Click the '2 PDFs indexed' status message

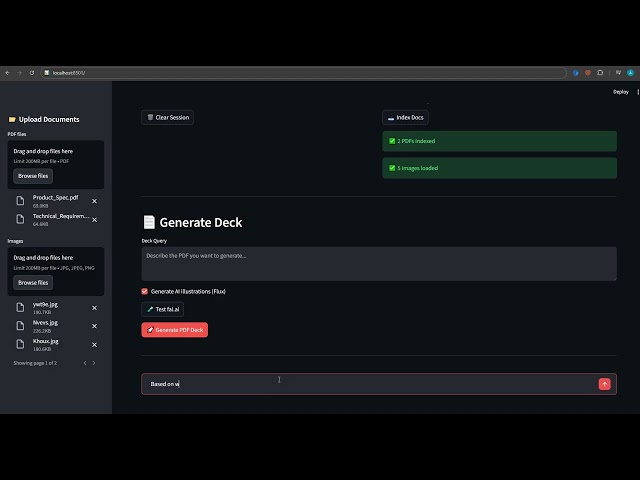pos(499,141)
